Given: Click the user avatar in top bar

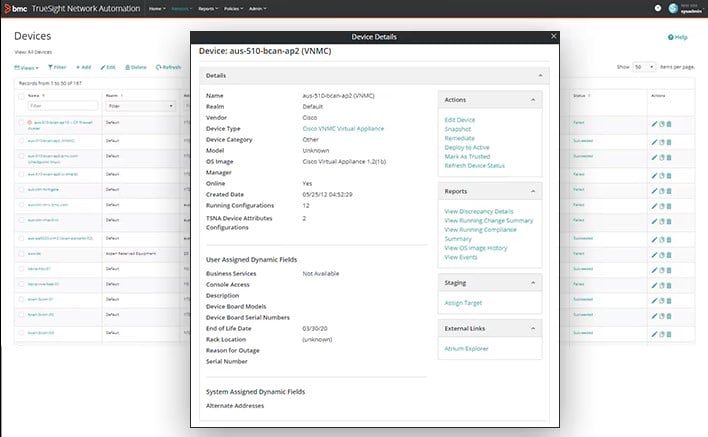Looking at the screenshot, I should tap(673, 8).
